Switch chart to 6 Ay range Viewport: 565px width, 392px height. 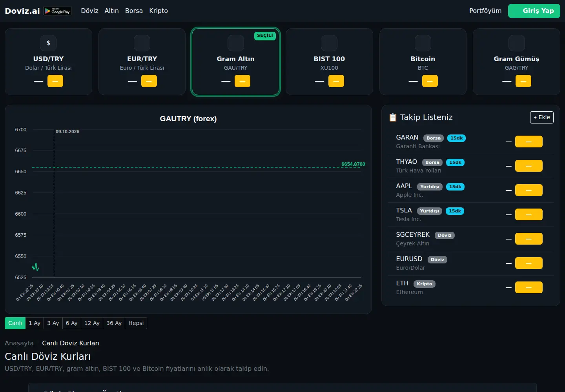tap(71, 323)
